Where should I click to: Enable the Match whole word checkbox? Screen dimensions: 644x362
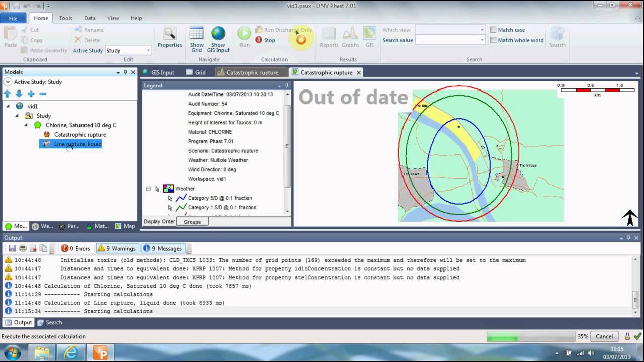tap(493, 40)
